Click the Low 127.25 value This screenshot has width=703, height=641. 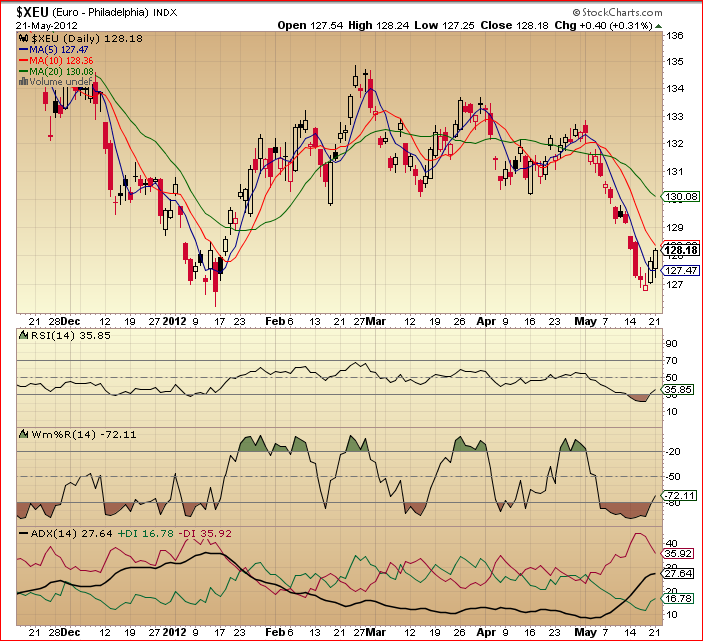[444, 26]
